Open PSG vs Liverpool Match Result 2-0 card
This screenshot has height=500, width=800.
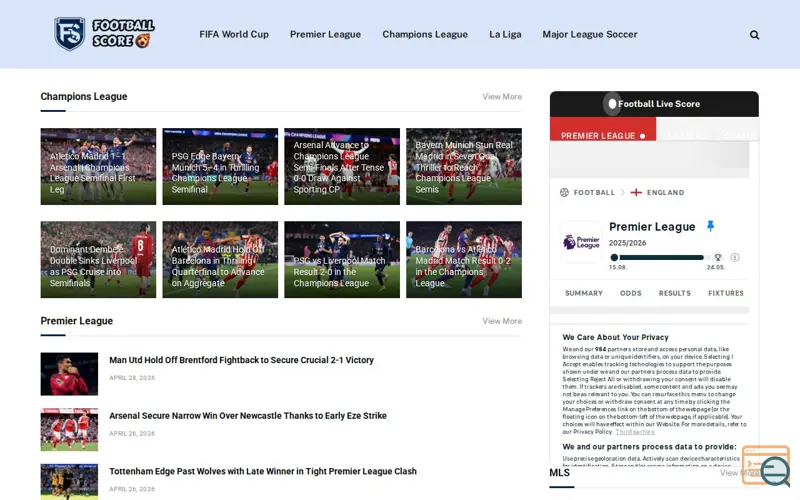pyautogui.click(x=342, y=259)
